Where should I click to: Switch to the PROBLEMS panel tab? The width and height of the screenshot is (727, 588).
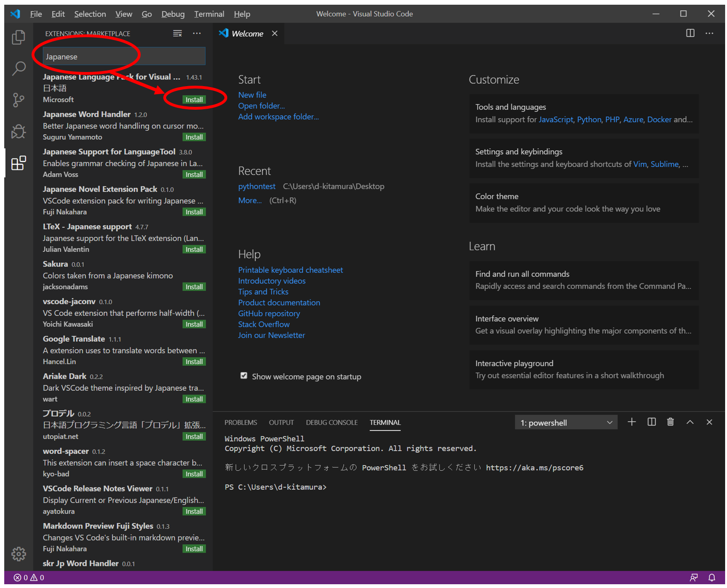pos(240,422)
